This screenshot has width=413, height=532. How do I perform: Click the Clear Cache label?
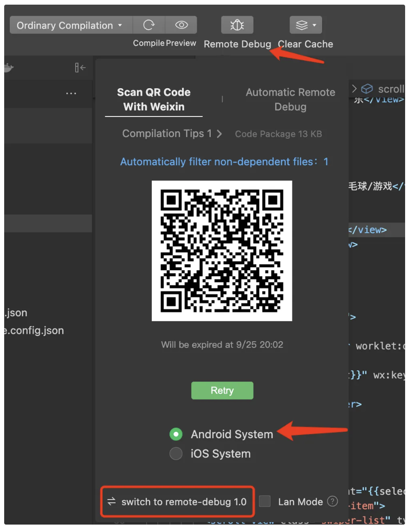point(305,44)
